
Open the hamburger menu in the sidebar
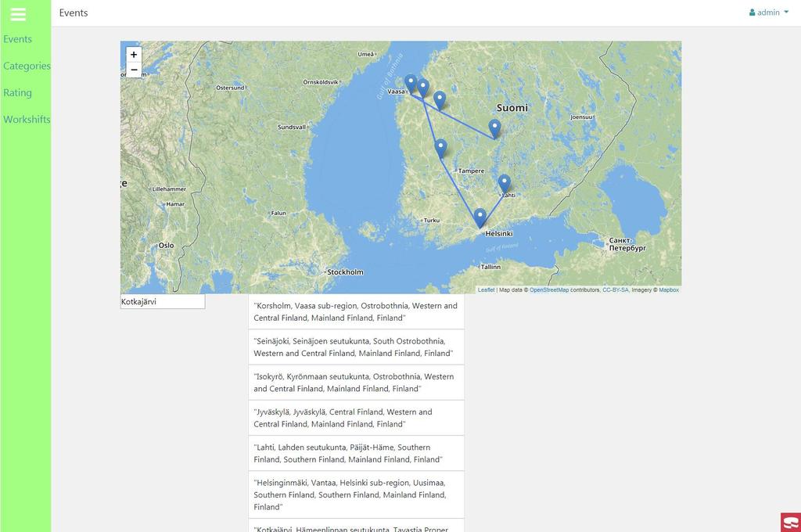click(x=18, y=14)
